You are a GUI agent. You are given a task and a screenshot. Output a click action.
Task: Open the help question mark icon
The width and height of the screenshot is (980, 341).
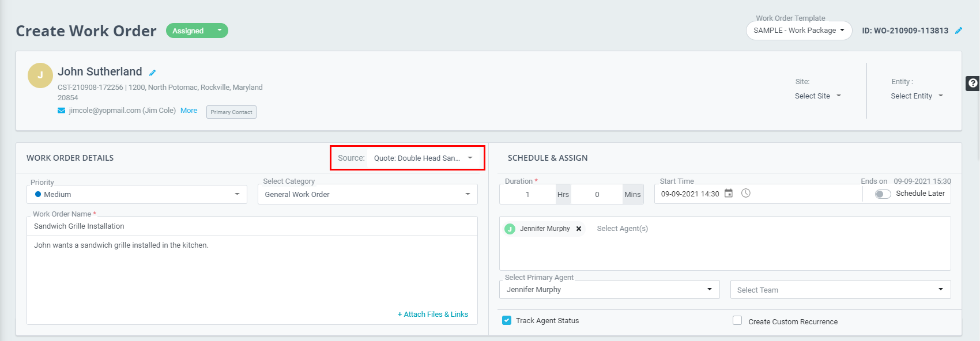(x=973, y=83)
